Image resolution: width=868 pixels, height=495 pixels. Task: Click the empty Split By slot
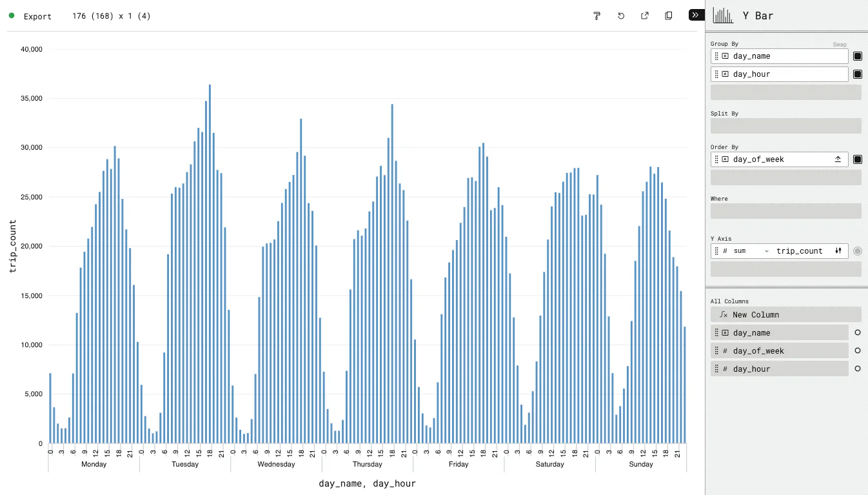786,126
